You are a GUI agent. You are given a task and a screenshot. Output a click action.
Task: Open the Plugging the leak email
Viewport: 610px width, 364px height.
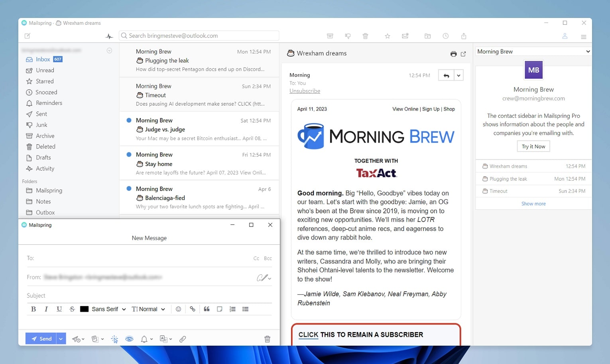pos(199,60)
